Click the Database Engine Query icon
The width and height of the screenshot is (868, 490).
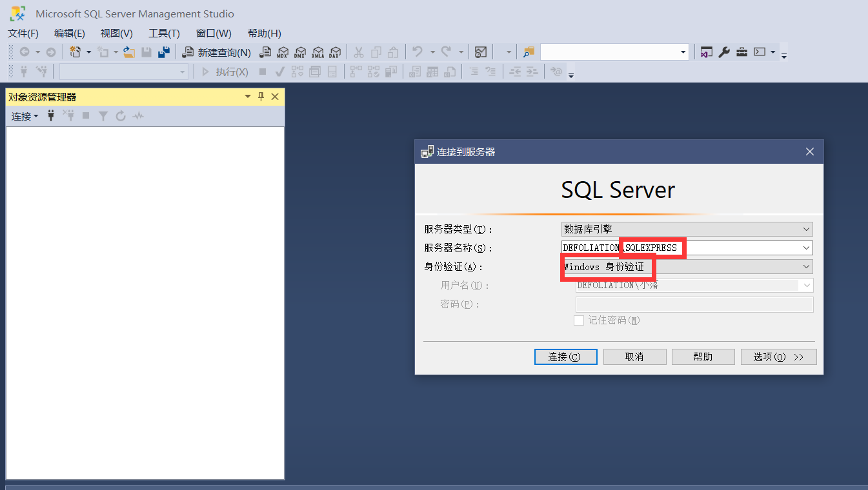pos(265,52)
